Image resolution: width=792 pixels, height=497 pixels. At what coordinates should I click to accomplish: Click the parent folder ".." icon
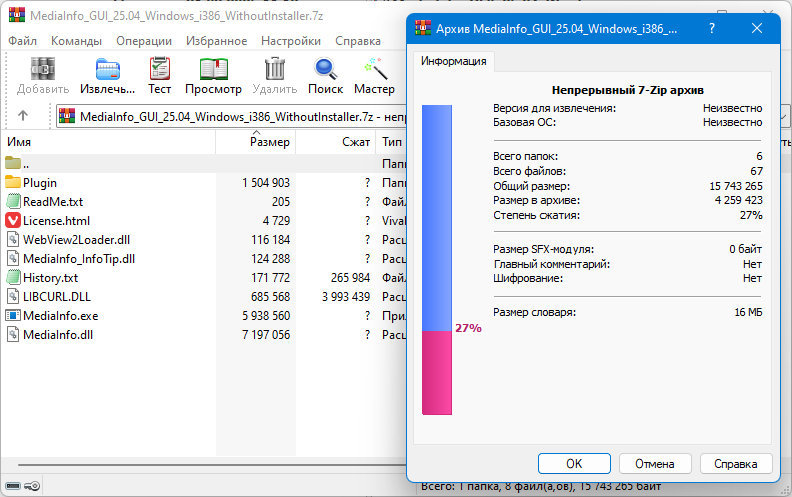(13, 163)
